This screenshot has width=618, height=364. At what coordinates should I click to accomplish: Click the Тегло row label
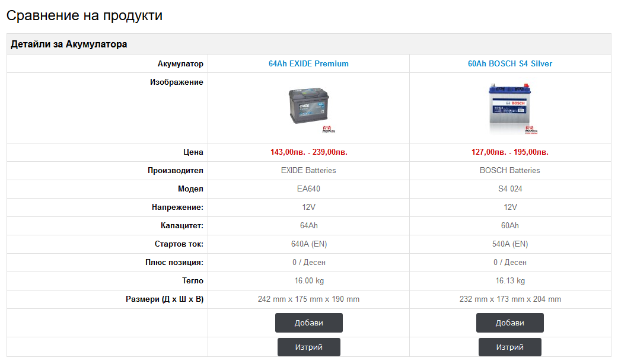[x=193, y=281]
